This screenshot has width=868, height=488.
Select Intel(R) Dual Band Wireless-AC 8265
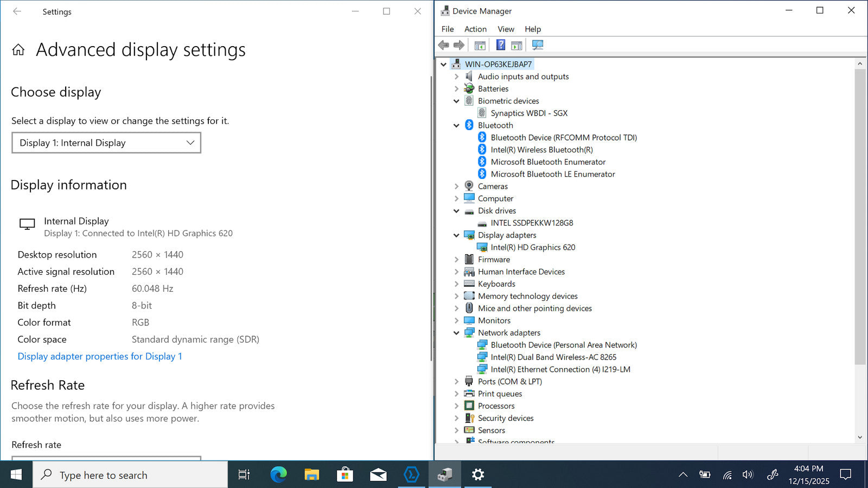click(x=553, y=357)
